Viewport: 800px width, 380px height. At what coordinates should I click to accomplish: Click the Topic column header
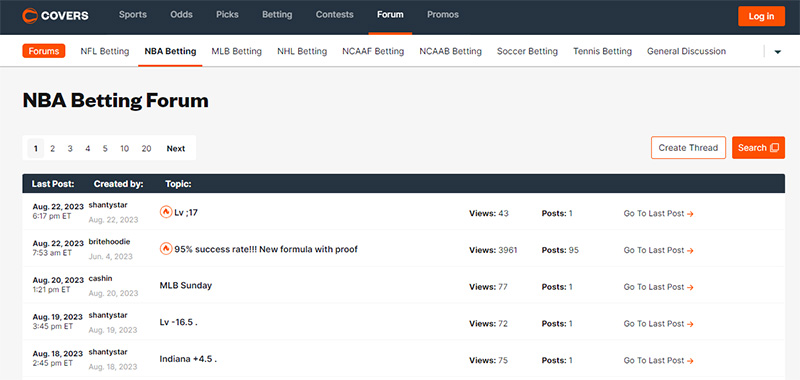pyautogui.click(x=178, y=184)
